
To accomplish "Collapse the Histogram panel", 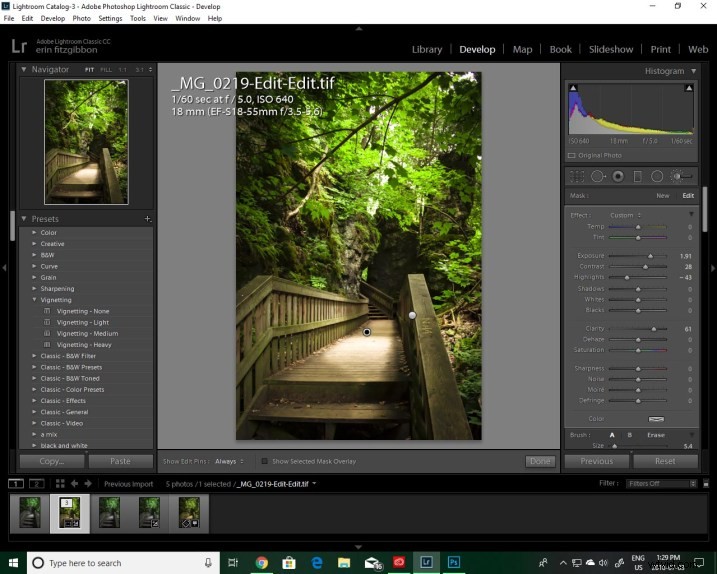I will click(x=694, y=71).
